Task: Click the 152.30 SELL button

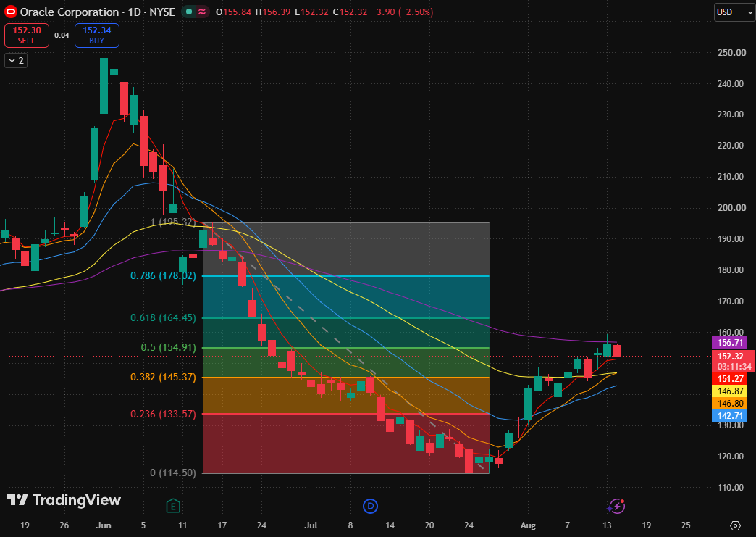Action: click(27, 36)
